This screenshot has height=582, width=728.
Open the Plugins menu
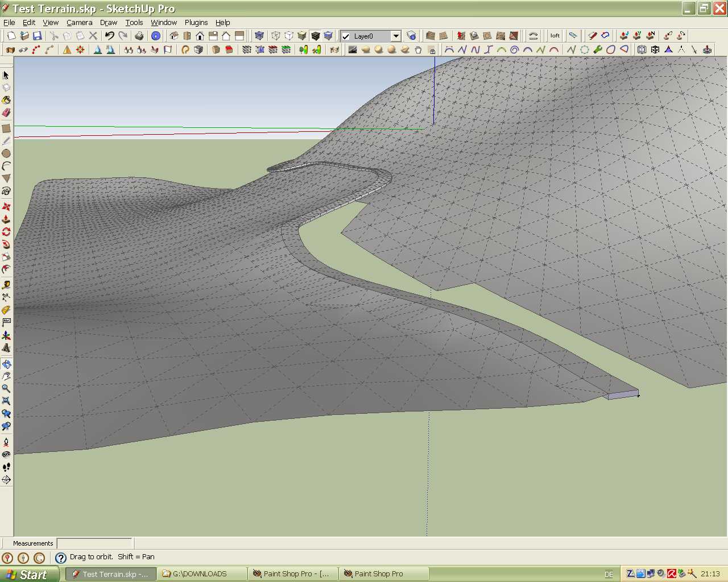[x=196, y=22]
